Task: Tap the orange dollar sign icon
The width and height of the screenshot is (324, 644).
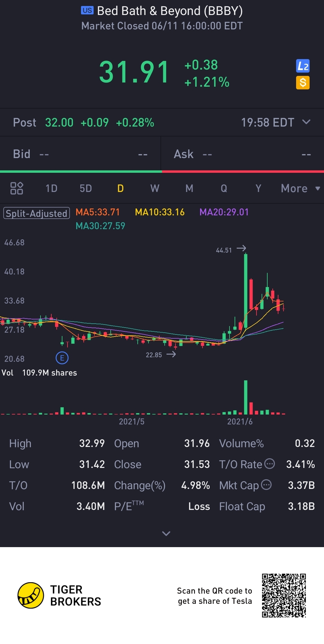Action: [303, 82]
